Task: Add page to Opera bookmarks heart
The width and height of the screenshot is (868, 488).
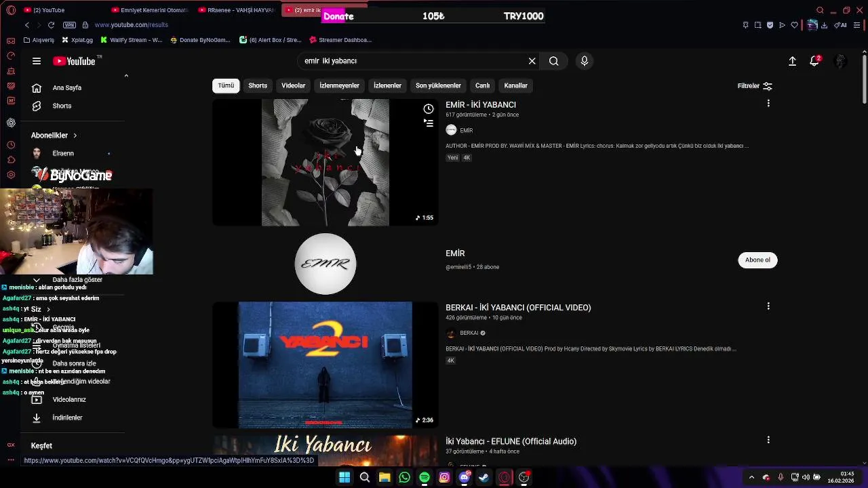Action: tap(794, 25)
